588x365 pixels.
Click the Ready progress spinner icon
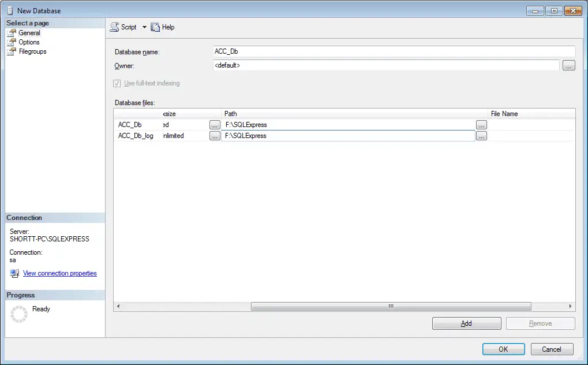[x=18, y=314]
